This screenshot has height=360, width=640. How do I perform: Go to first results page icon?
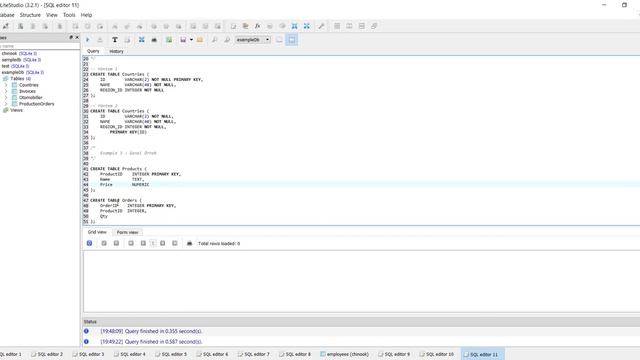pos(131,243)
